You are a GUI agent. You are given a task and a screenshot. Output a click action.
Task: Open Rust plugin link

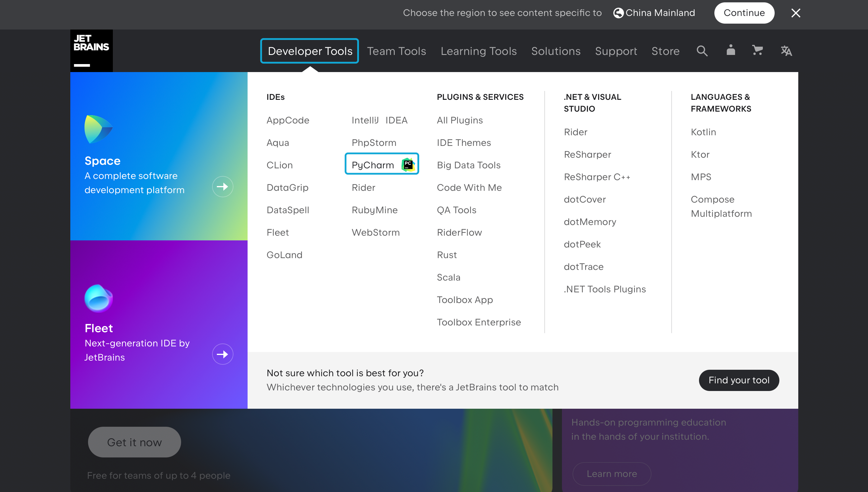tap(446, 255)
